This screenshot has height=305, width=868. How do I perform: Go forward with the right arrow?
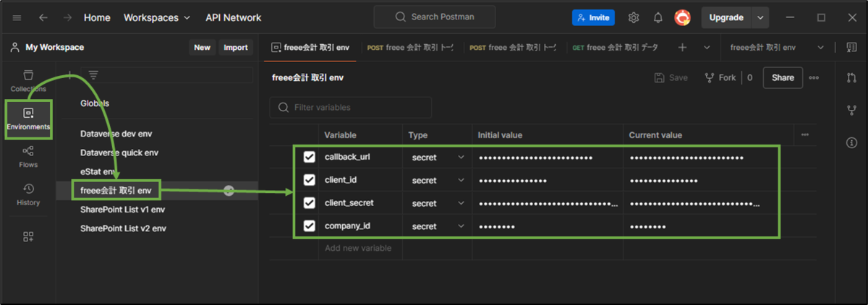pos(67,17)
